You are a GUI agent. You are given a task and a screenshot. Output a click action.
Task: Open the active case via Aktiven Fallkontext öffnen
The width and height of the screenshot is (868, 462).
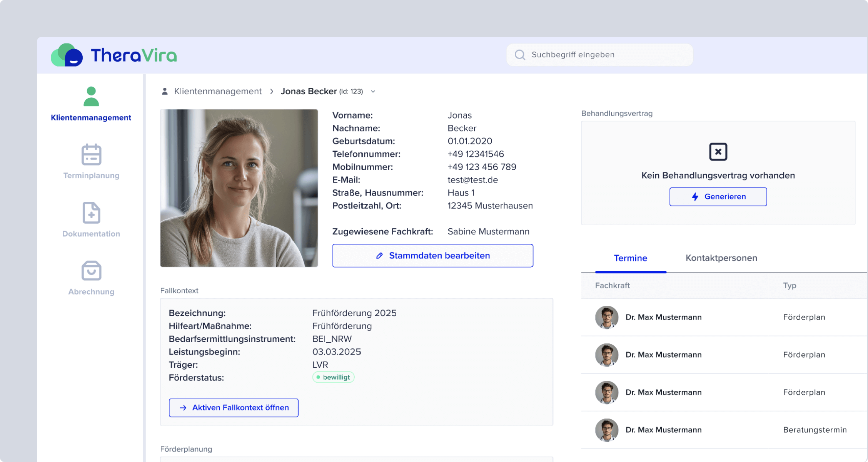pos(234,407)
